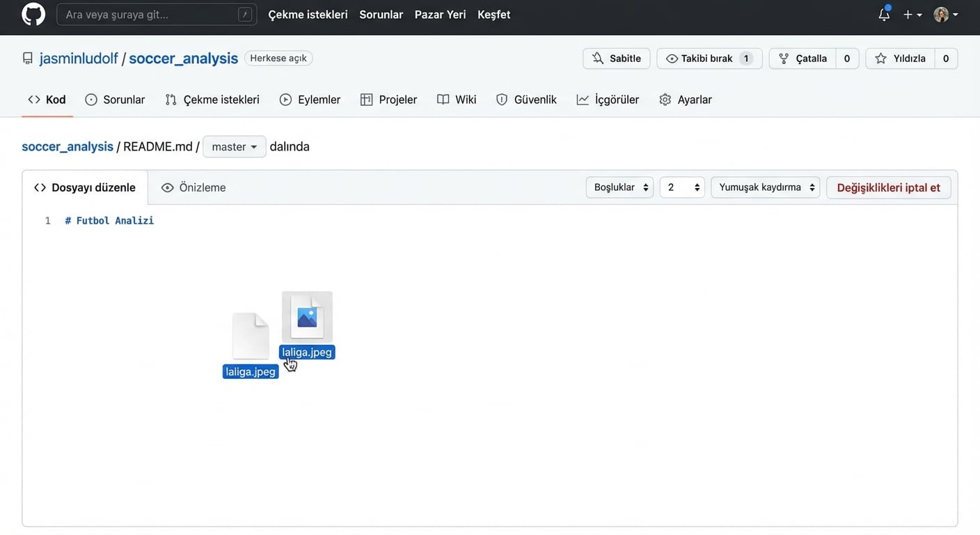Image resolution: width=980 pixels, height=535 pixels.
Task: Open the notifications bell icon
Action: (x=883, y=14)
